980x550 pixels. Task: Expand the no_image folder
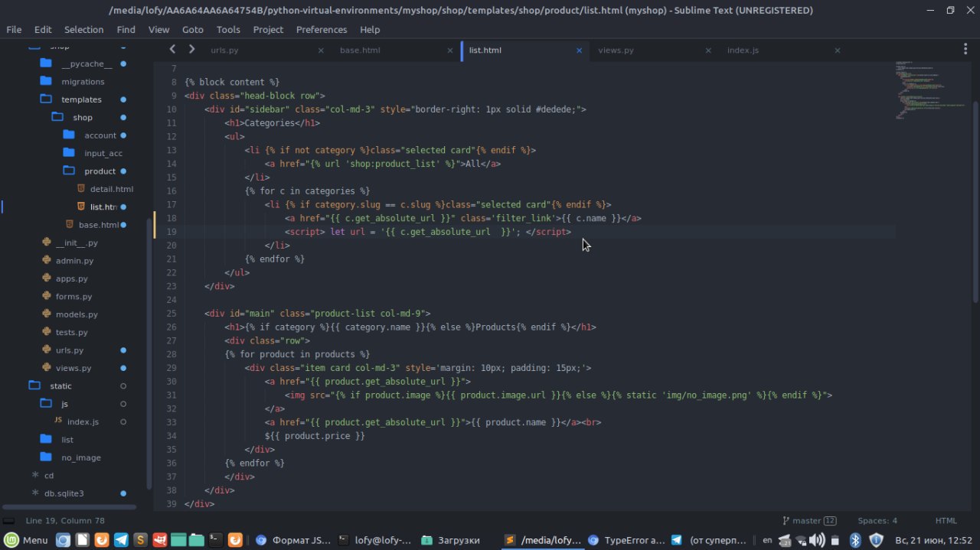click(81, 457)
